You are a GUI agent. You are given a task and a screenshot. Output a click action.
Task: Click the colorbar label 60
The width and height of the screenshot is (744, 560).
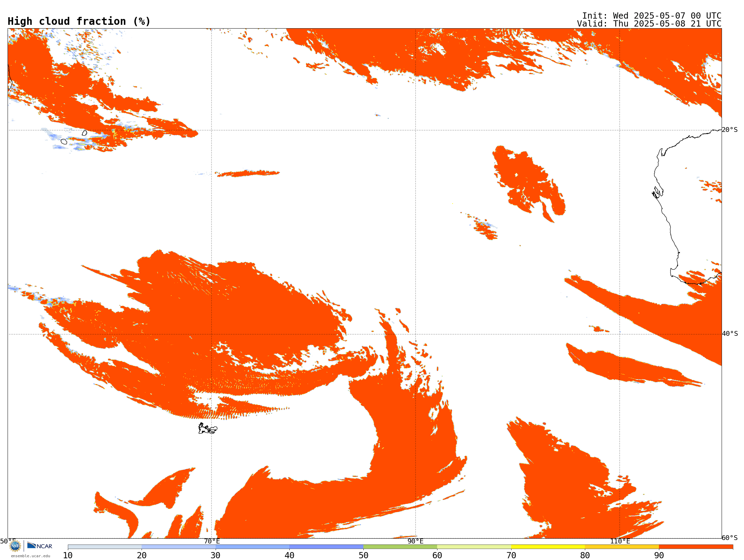pyautogui.click(x=437, y=556)
